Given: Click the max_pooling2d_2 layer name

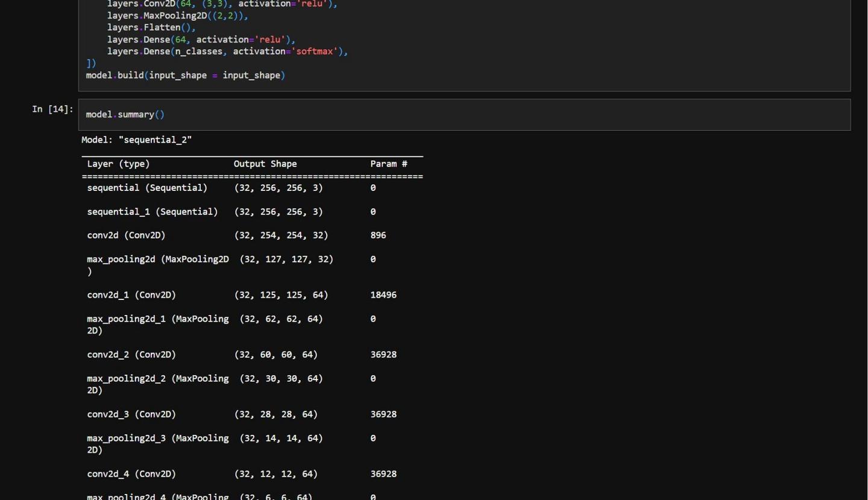Looking at the screenshot, I should (x=158, y=384).
